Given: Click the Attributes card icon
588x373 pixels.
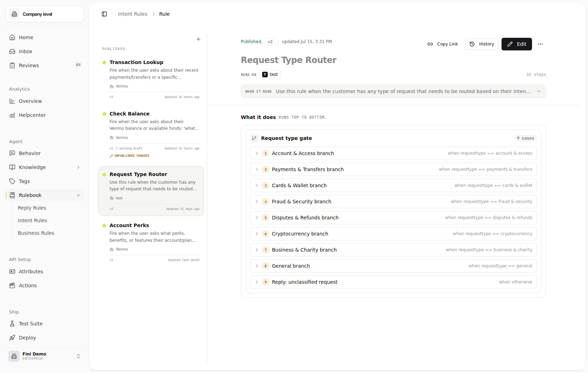Looking at the screenshot, I should point(12,272).
